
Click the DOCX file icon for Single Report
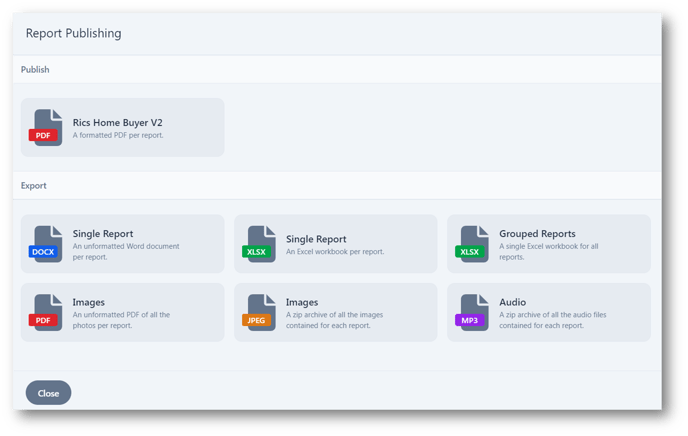[46, 244]
